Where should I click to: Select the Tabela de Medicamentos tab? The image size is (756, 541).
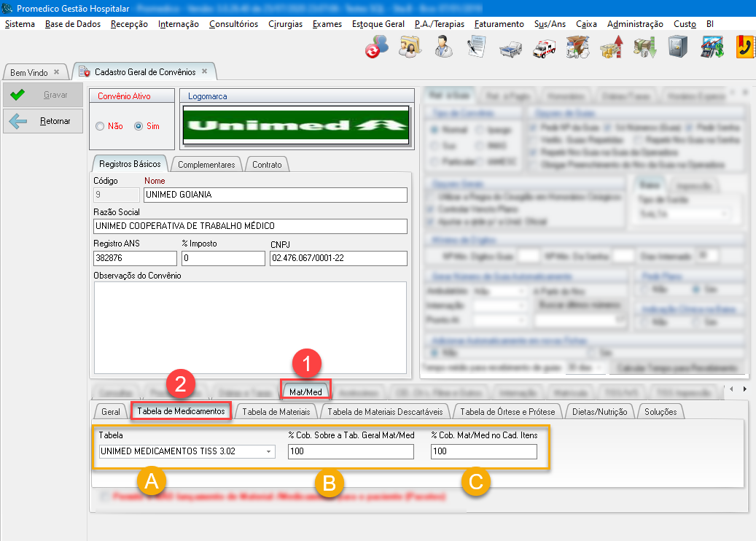tap(182, 410)
